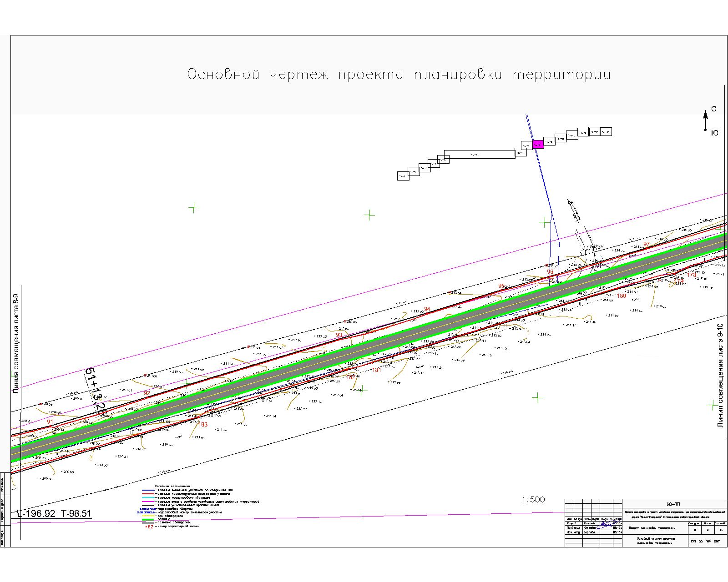Click the 'Ю' south label
Viewport: 728px width, 582px height.
click(715, 133)
